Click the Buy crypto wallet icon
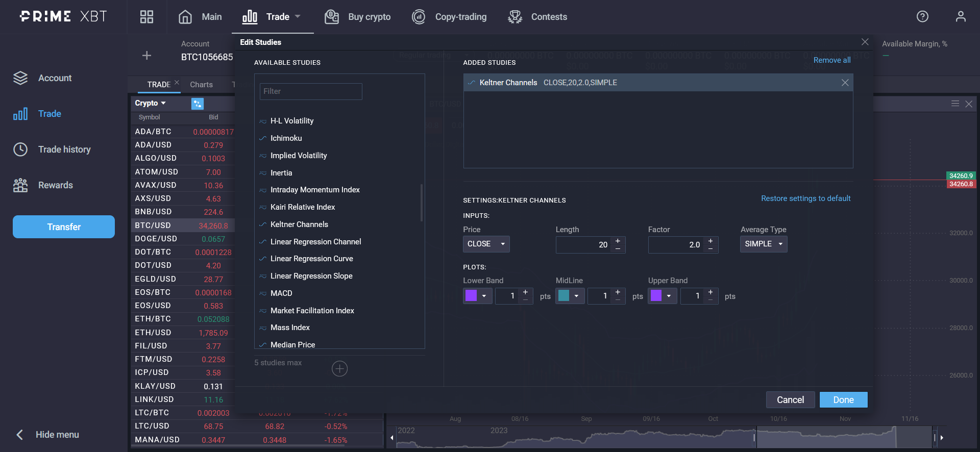This screenshot has width=980, height=452. click(332, 17)
